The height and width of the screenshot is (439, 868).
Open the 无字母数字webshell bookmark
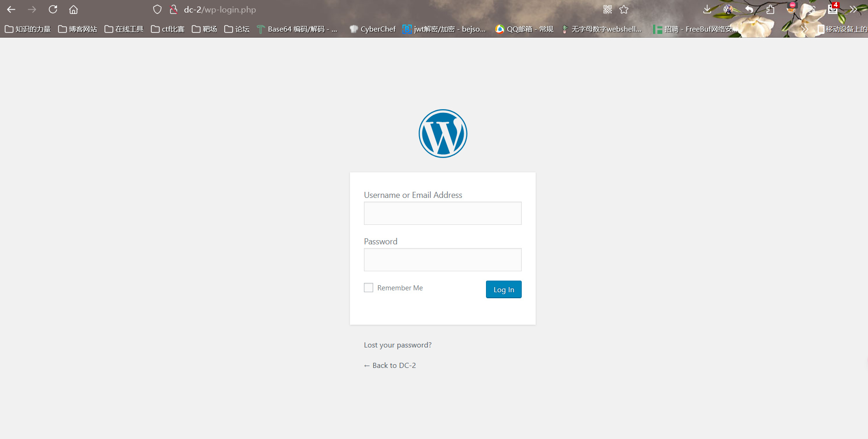click(602, 29)
